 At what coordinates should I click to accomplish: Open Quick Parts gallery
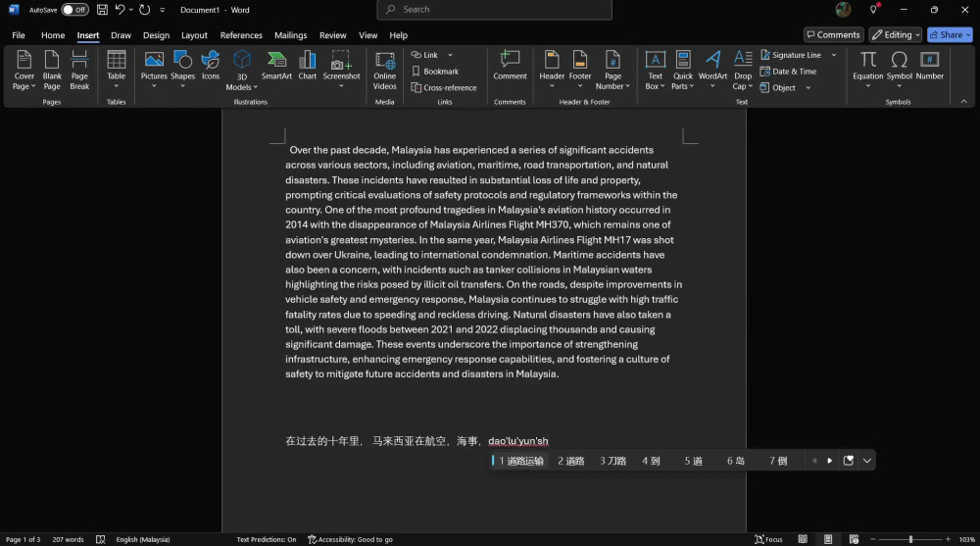[x=682, y=70]
